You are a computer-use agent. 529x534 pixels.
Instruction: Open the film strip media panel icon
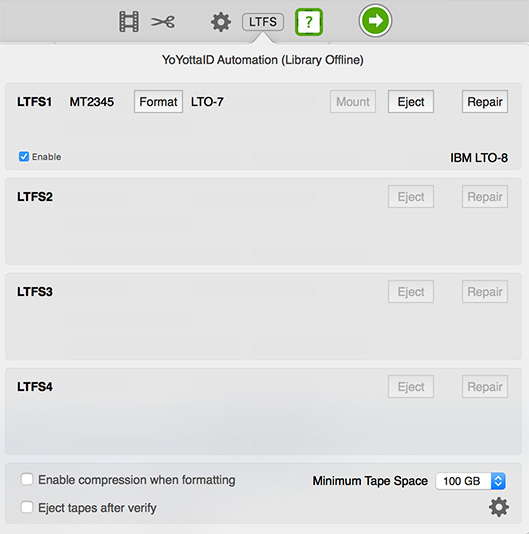tap(129, 22)
